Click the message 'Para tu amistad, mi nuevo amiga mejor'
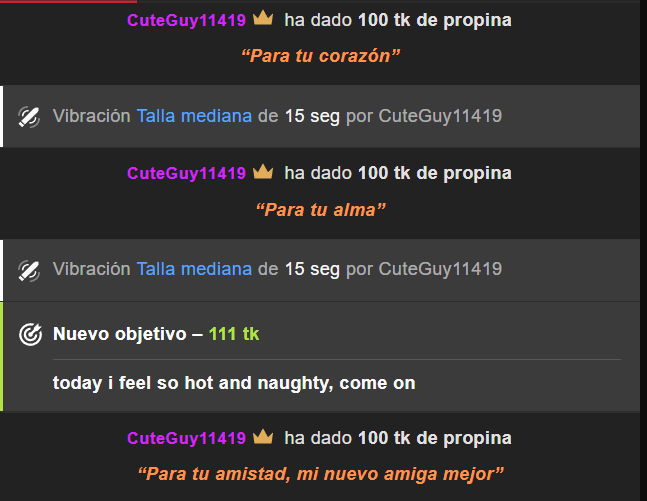647x501 pixels. 321,474
